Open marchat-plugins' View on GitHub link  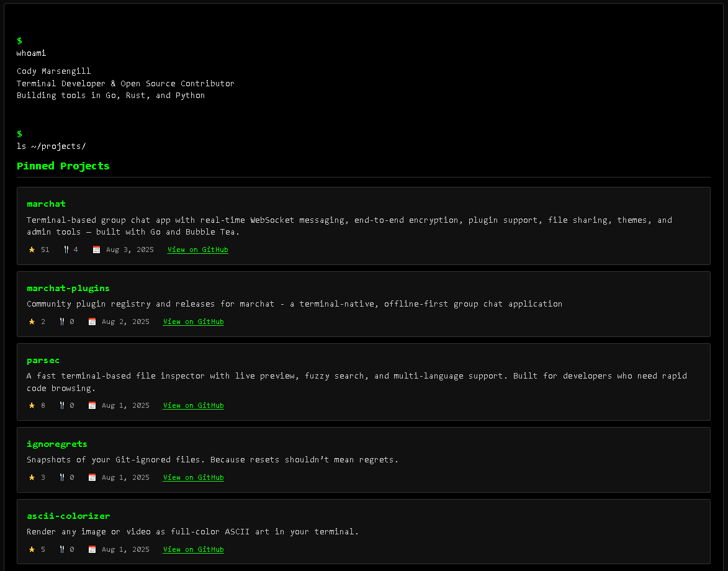tap(193, 321)
